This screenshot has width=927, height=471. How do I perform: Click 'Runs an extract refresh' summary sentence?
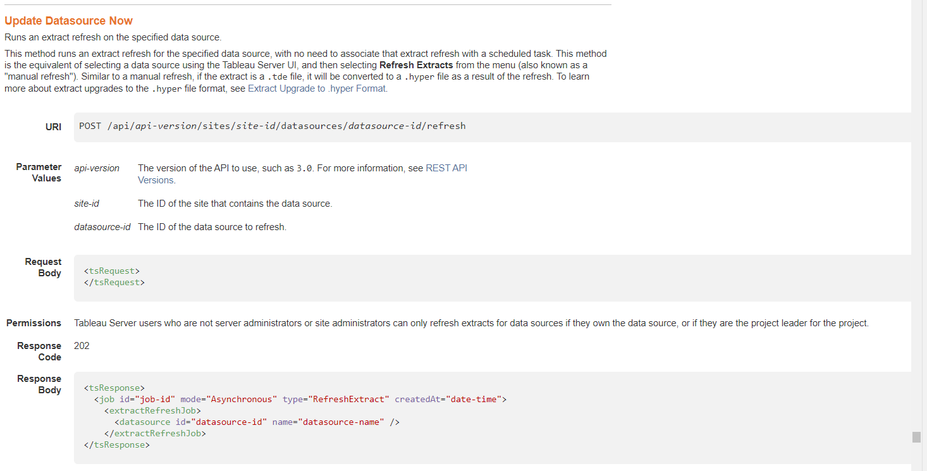113,38
